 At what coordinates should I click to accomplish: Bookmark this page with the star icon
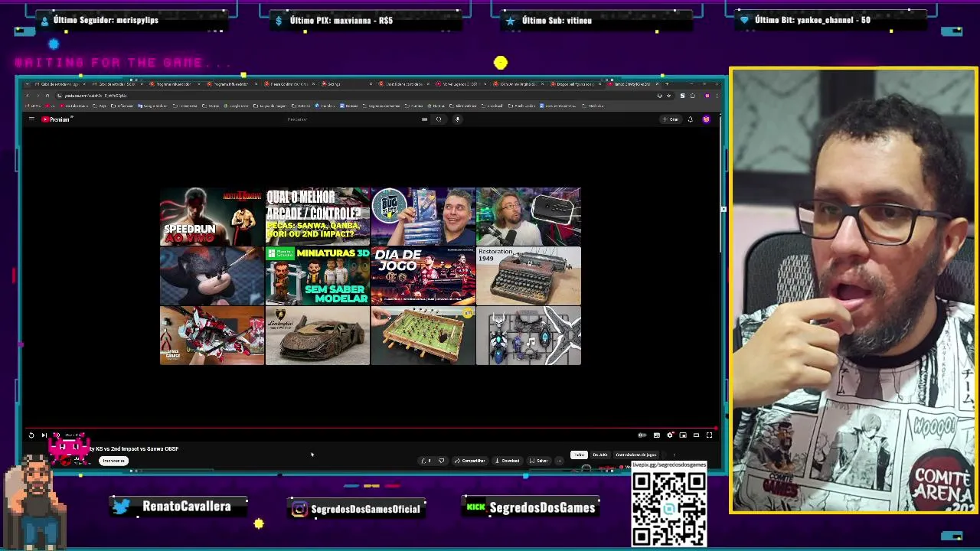(668, 96)
